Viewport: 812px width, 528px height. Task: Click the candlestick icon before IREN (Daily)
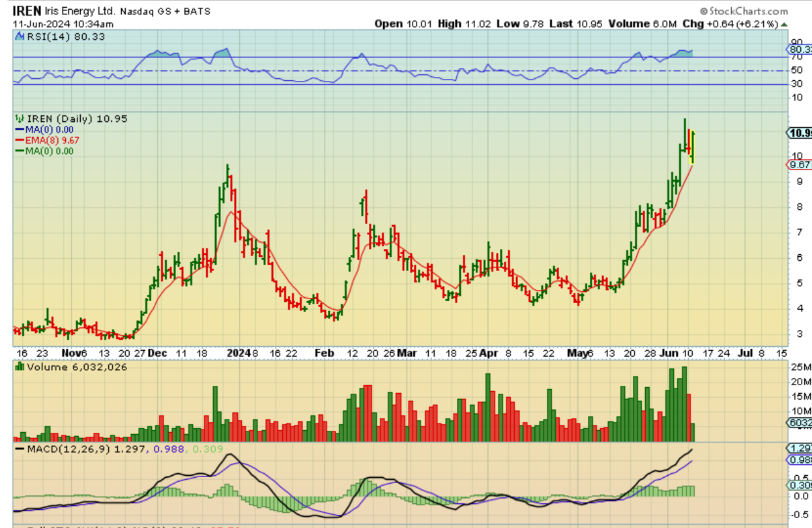coord(20,119)
